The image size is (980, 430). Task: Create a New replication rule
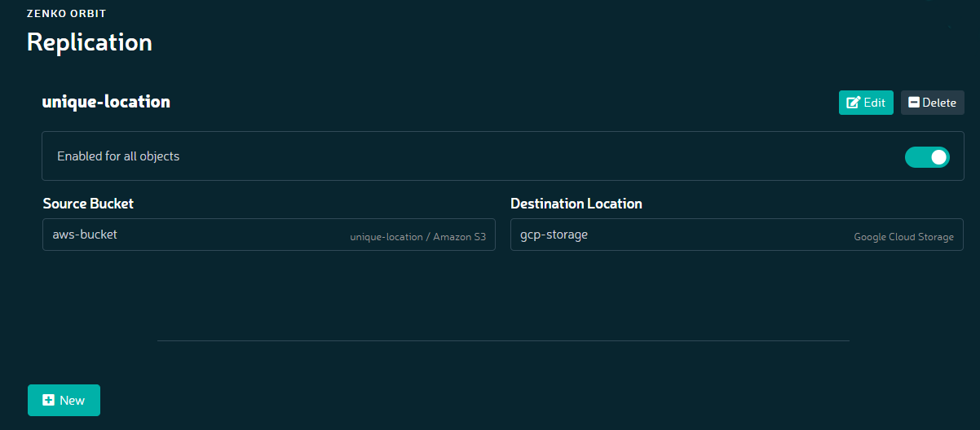(x=64, y=400)
